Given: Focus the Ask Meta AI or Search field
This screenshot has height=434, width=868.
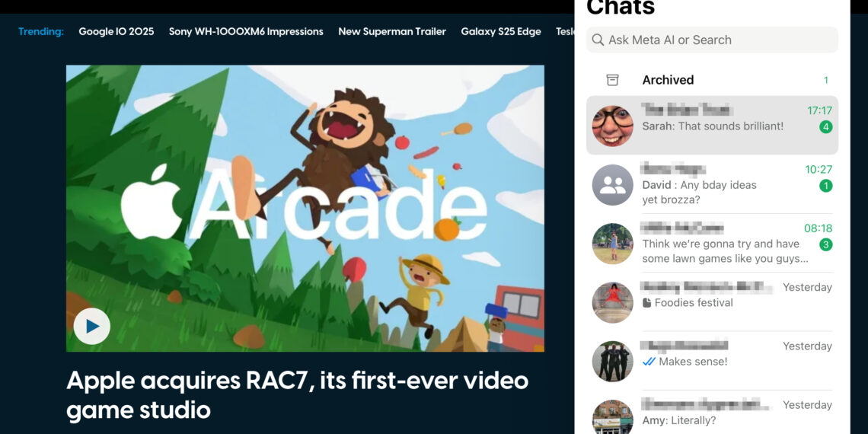Looking at the screenshot, I should tap(716, 40).
